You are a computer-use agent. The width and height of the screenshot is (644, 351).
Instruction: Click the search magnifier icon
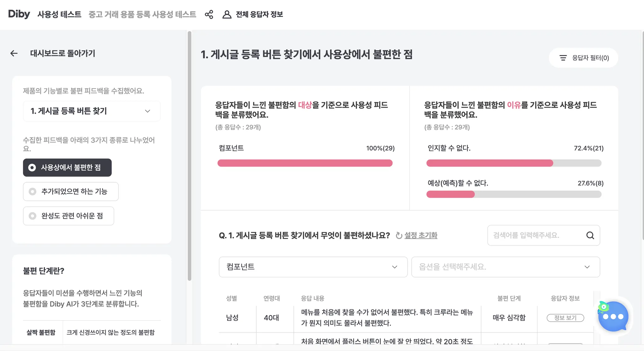pos(590,235)
